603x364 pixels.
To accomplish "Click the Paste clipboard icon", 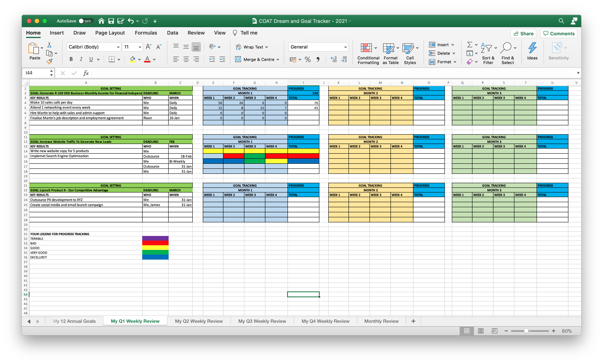I will (x=33, y=48).
